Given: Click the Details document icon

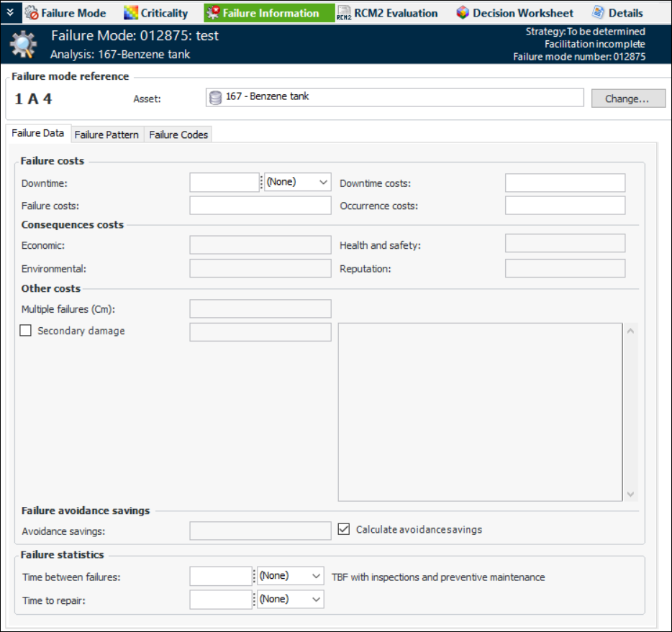Looking at the screenshot, I should (599, 13).
